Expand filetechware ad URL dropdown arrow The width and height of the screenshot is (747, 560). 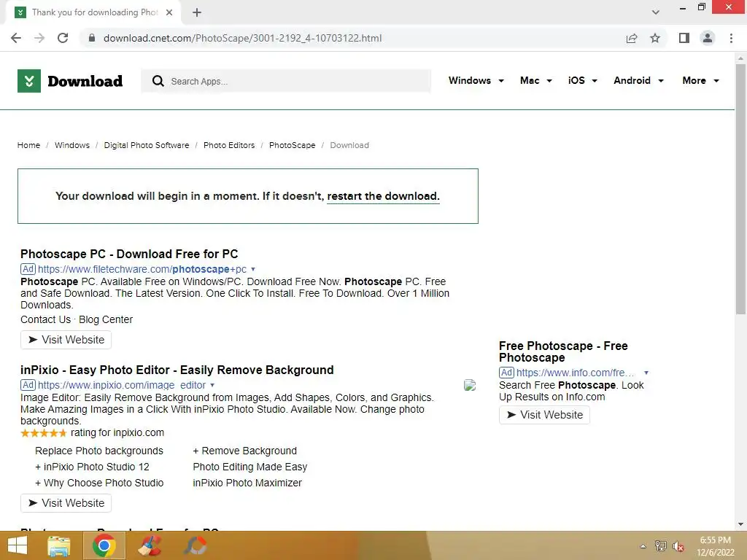tap(253, 269)
